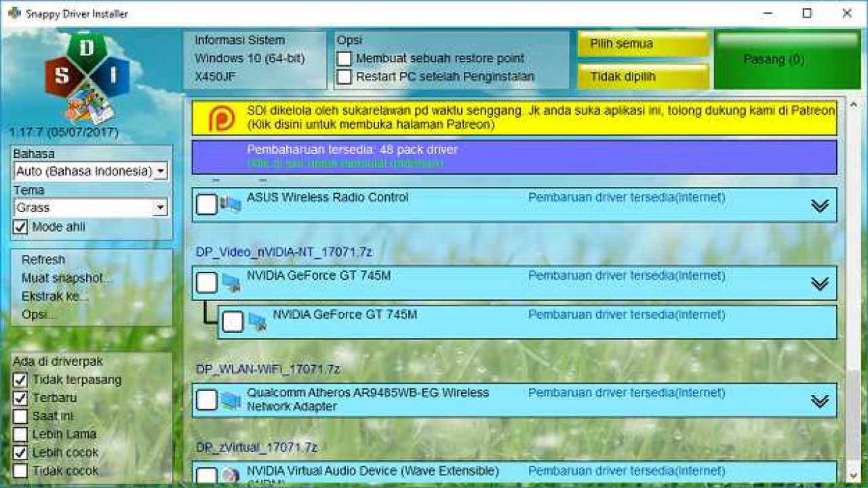This screenshot has height=488, width=868.
Task: Click 'DP_Video_nVIDIA-NT_17071.7z' pack label
Action: pyautogui.click(x=284, y=252)
